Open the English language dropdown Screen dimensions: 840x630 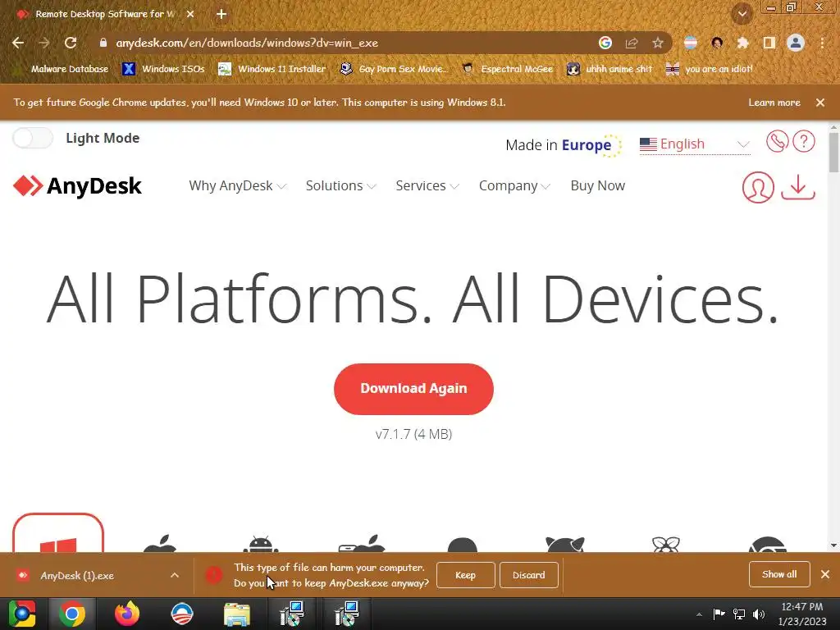tap(694, 144)
